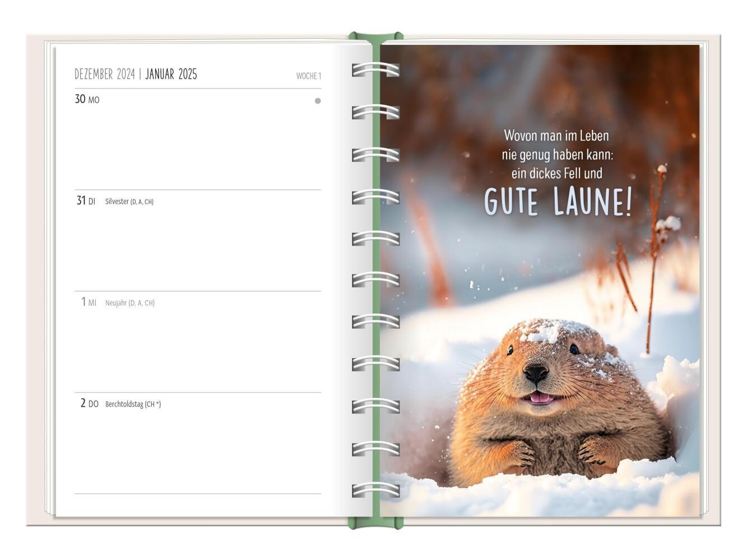
Task: Click the 'JANUAR 2025' header text
Action: tap(171, 74)
